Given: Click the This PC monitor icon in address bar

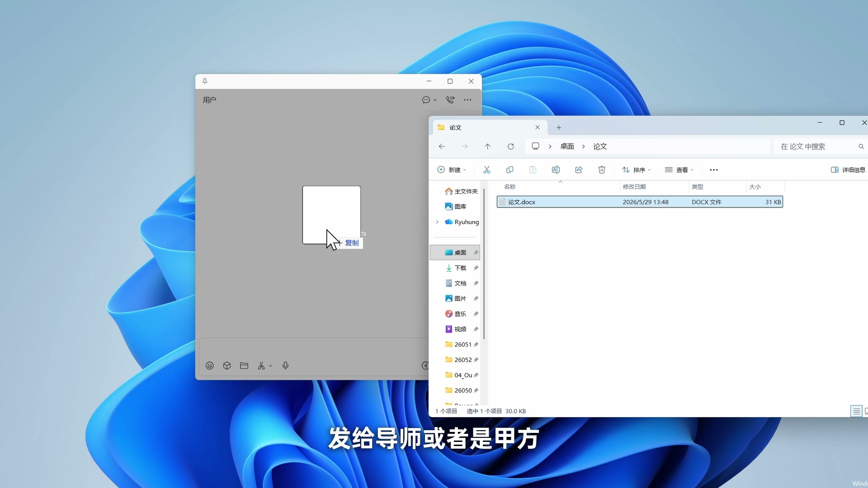Looking at the screenshot, I should click(536, 146).
